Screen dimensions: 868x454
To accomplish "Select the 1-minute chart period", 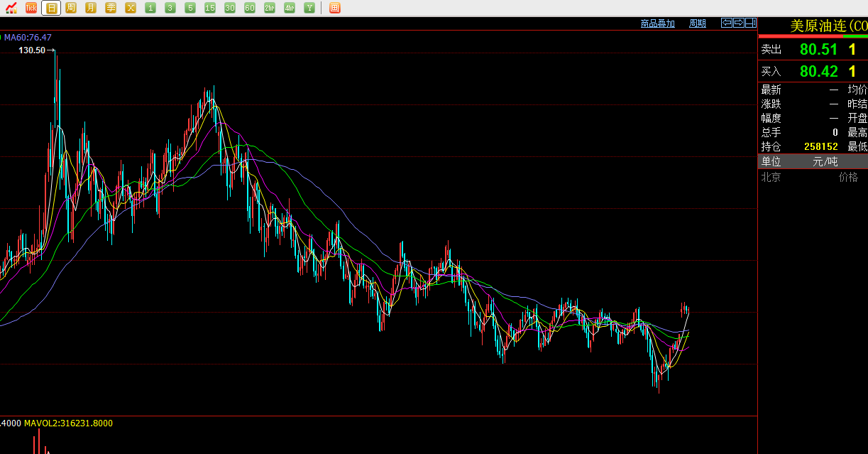I will pyautogui.click(x=150, y=8).
